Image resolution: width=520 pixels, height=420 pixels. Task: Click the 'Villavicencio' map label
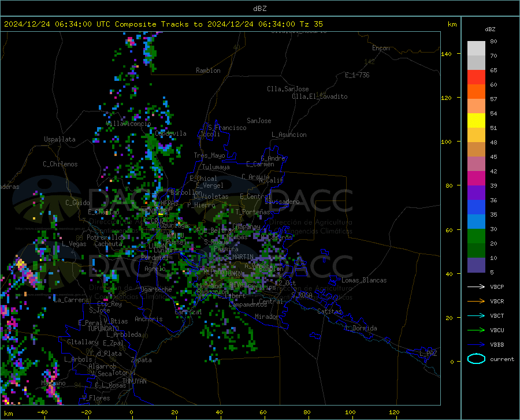(128, 124)
